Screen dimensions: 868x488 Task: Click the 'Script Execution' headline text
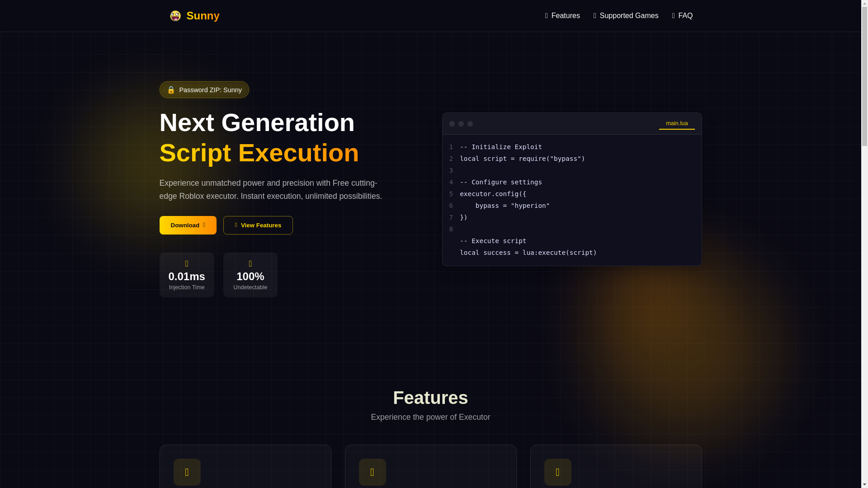259,153
